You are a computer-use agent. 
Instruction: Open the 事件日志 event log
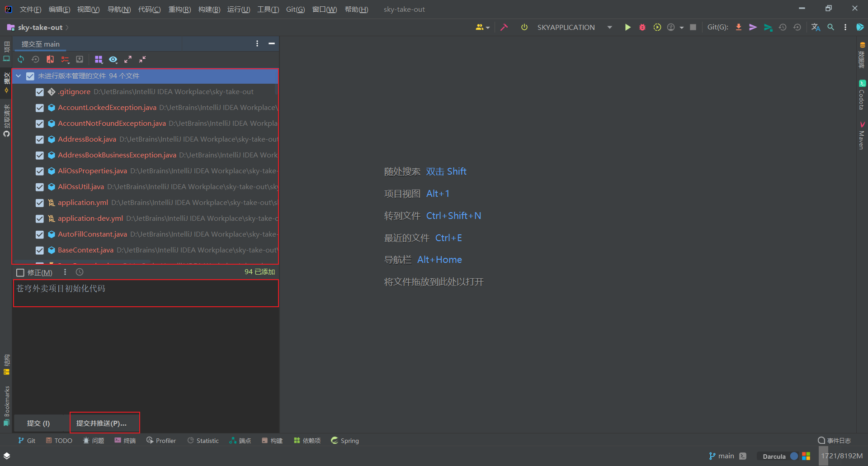coord(835,441)
